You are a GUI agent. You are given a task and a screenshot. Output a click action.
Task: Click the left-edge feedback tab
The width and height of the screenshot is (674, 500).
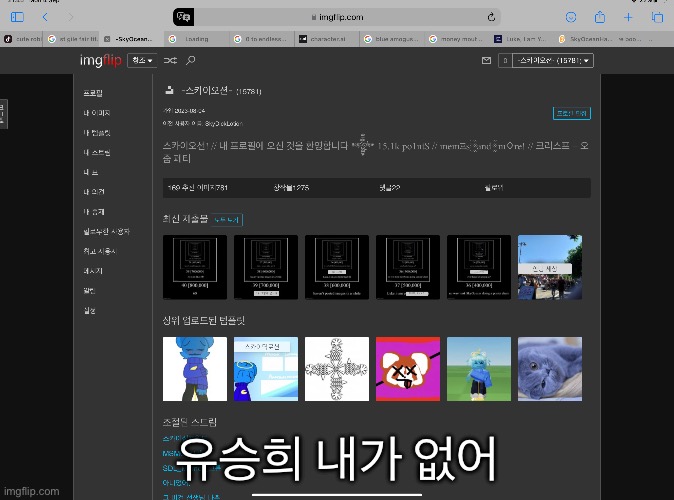3,114
